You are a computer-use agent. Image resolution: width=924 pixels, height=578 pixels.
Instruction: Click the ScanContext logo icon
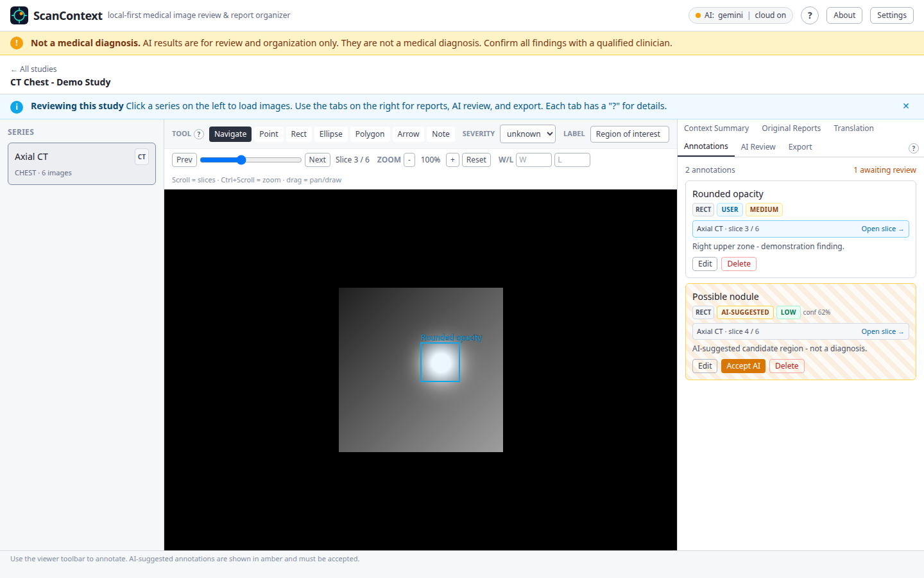coord(19,15)
